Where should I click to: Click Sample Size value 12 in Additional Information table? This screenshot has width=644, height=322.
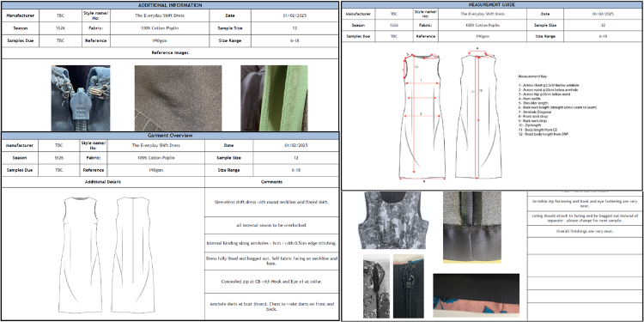(295, 28)
